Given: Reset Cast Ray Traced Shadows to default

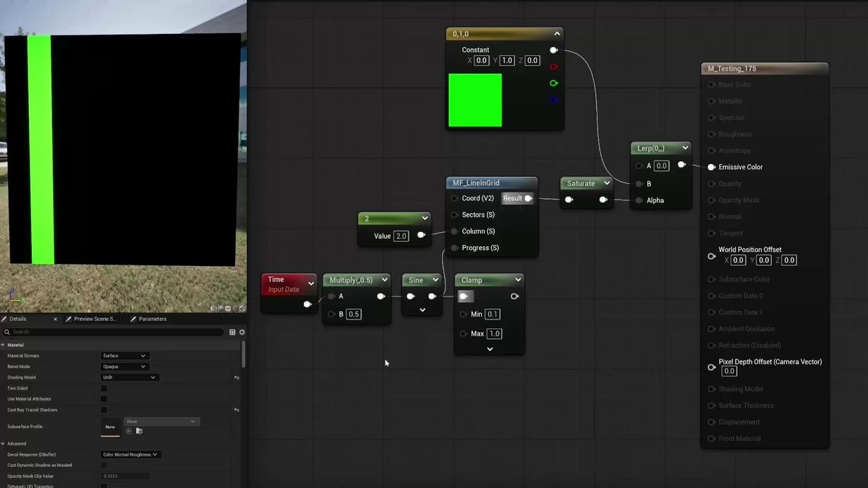Looking at the screenshot, I should point(237,410).
